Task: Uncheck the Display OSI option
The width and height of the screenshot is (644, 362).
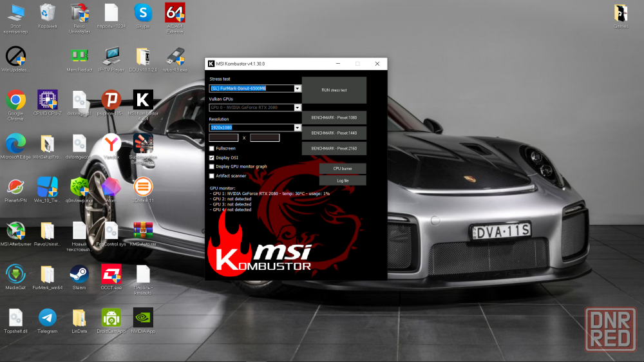Action: (x=212, y=157)
